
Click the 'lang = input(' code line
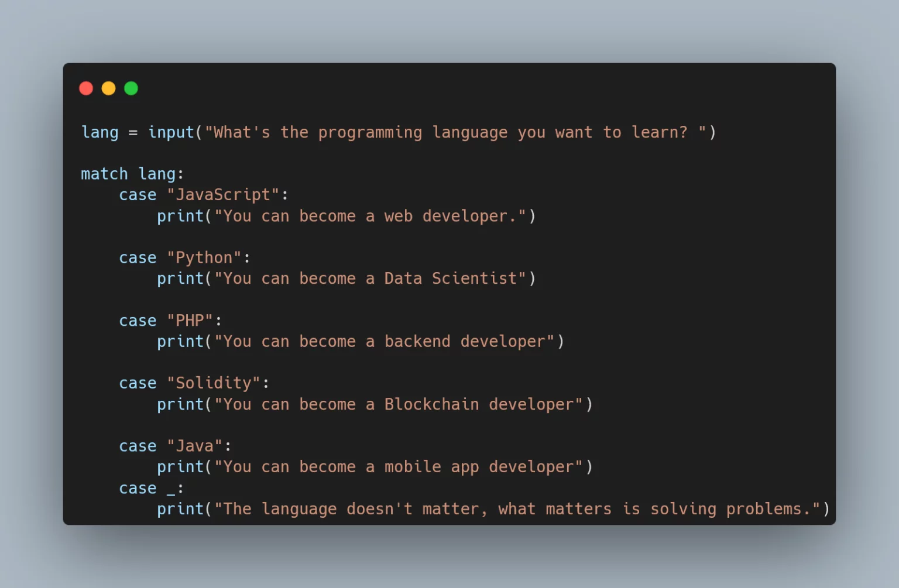click(x=399, y=133)
